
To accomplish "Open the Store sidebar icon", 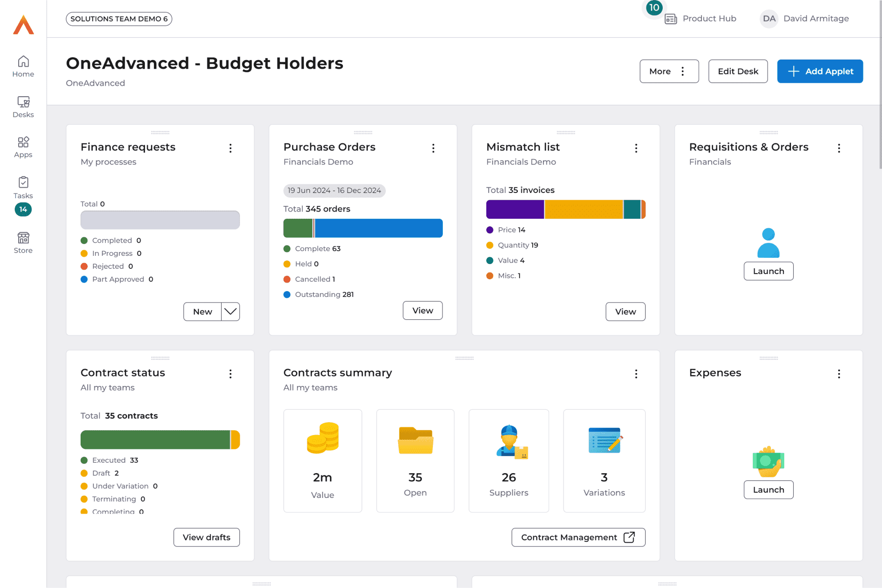I will tap(23, 243).
